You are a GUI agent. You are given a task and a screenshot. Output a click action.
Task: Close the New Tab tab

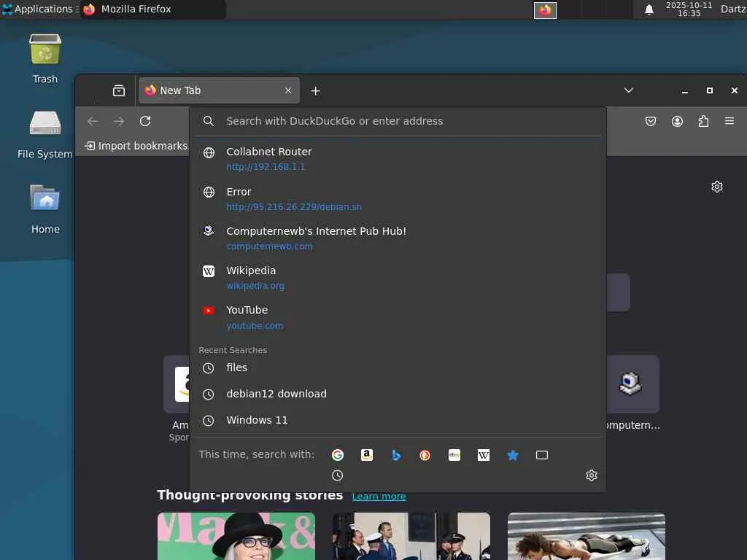tap(287, 90)
